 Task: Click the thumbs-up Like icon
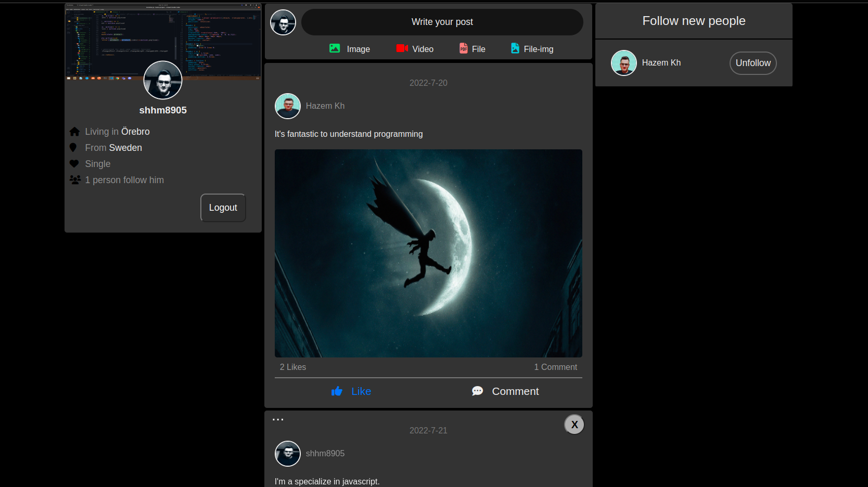point(337,391)
